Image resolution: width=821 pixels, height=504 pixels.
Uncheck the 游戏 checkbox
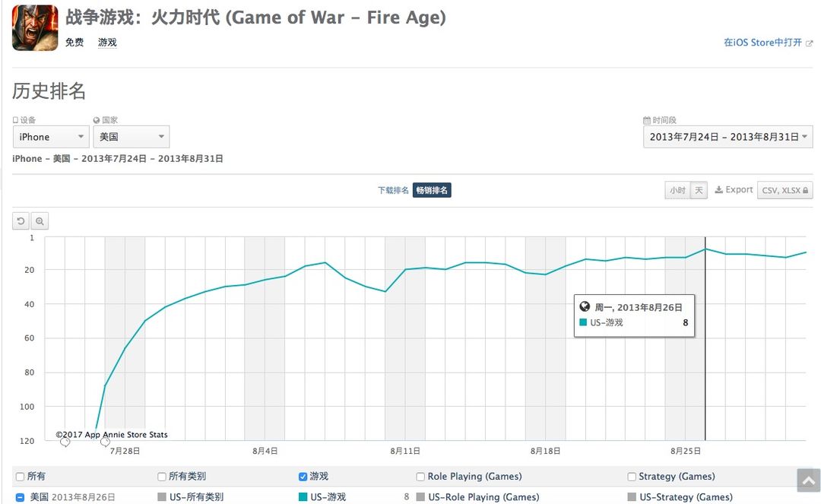[303, 477]
